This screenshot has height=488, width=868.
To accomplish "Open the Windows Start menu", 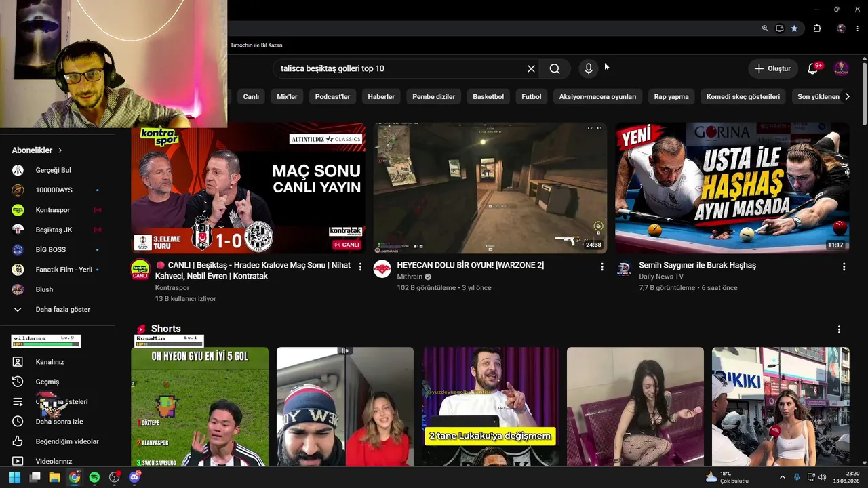I will [x=14, y=477].
